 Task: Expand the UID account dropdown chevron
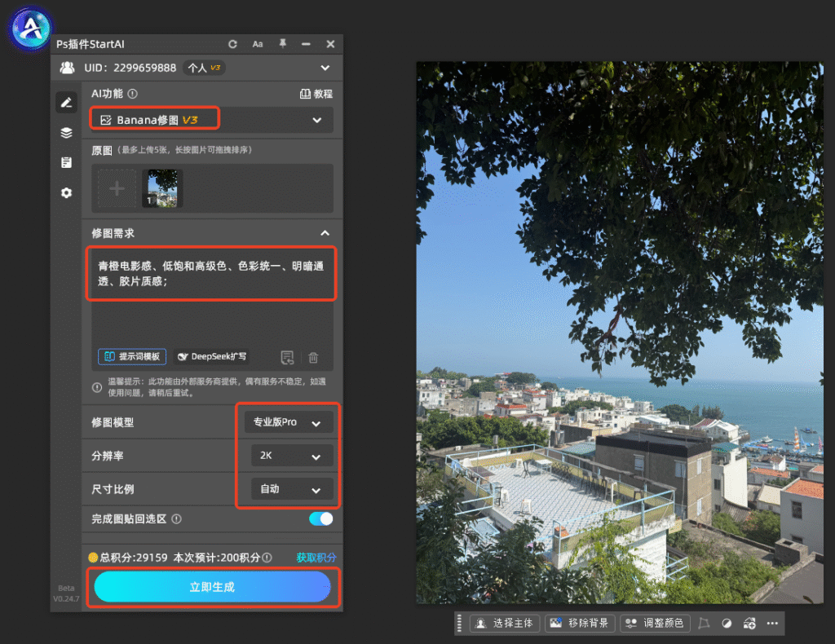pyautogui.click(x=325, y=68)
